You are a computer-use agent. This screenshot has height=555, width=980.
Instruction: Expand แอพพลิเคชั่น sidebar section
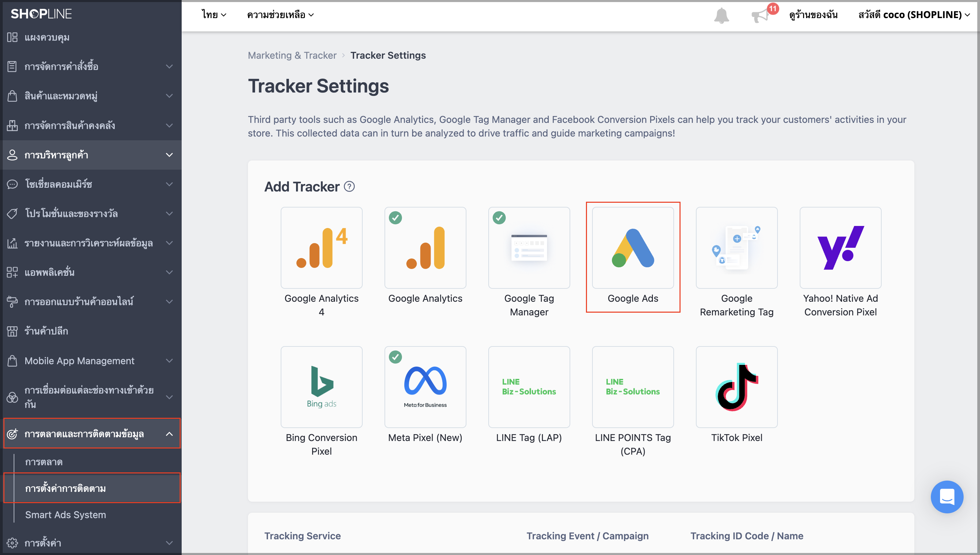(91, 272)
